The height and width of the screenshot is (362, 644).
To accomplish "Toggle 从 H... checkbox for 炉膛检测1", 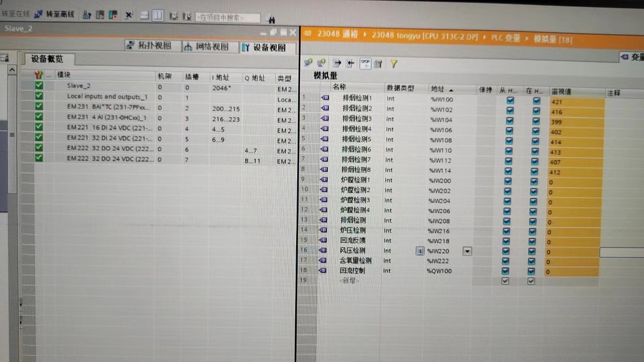I will (x=508, y=181).
